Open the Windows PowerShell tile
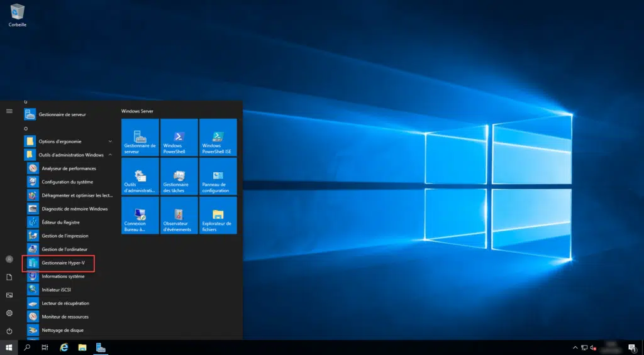644x355 pixels. pyautogui.click(x=179, y=138)
